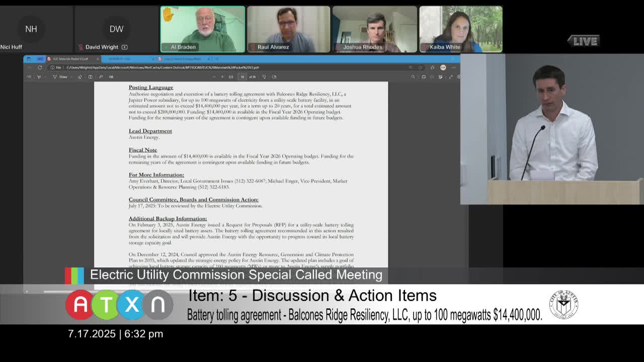Click the File info icon in address bar
The image size is (644, 362).
[x=52, y=67]
